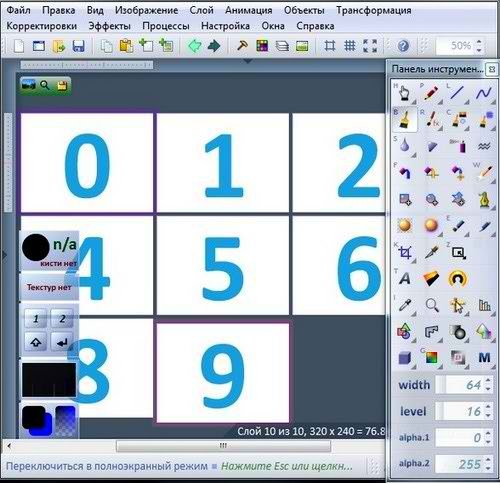Select the hand pan tool

(x=404, y=93)
